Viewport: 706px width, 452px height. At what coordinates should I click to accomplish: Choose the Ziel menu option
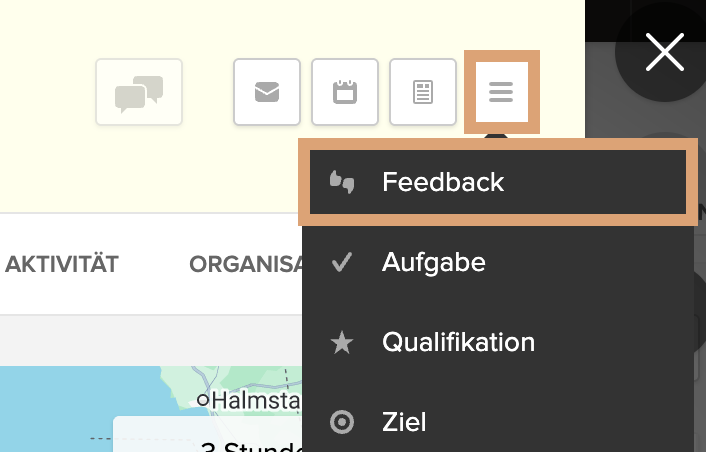point(404,422)
